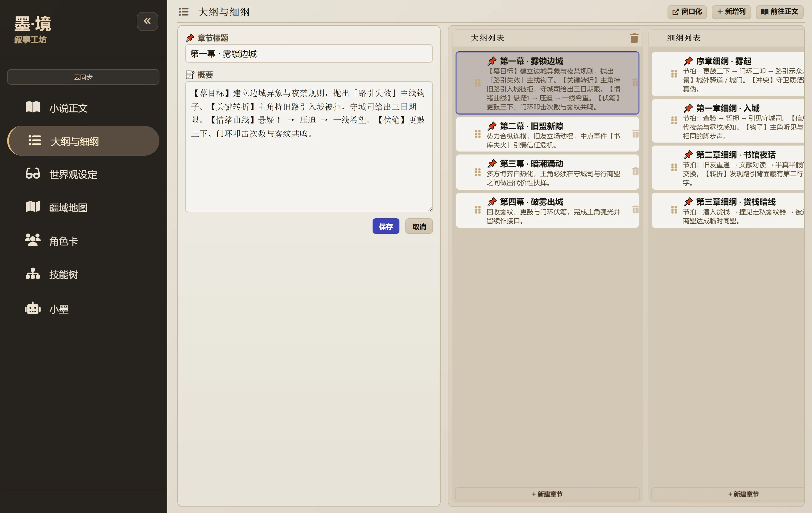Click 前往正文 to go to text
The image size is (812, 513).
[779, 12]
